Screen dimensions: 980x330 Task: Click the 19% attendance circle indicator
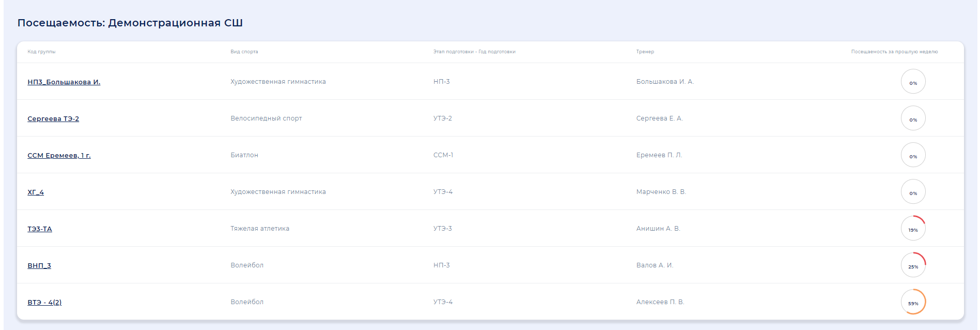913,229
